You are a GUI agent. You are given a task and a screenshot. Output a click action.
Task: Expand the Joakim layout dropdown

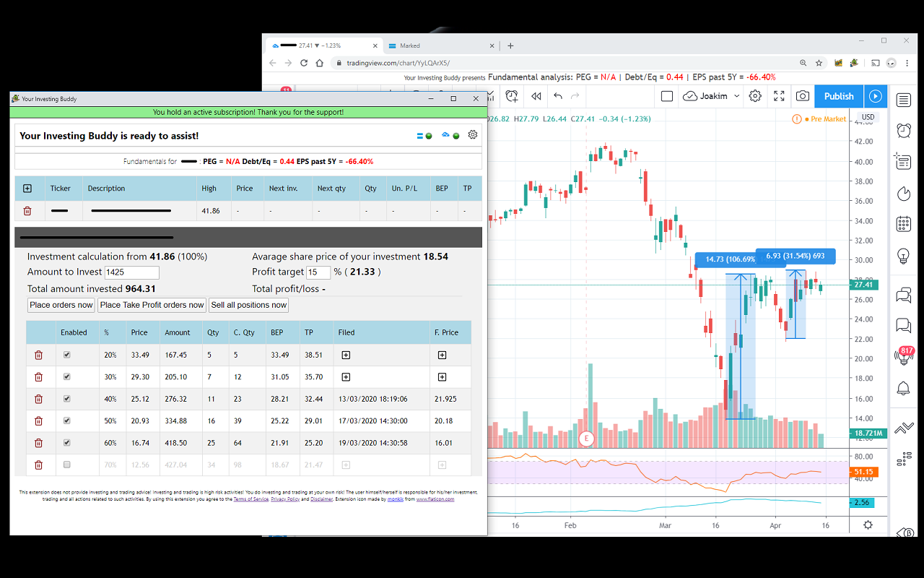tap(736, 96)
